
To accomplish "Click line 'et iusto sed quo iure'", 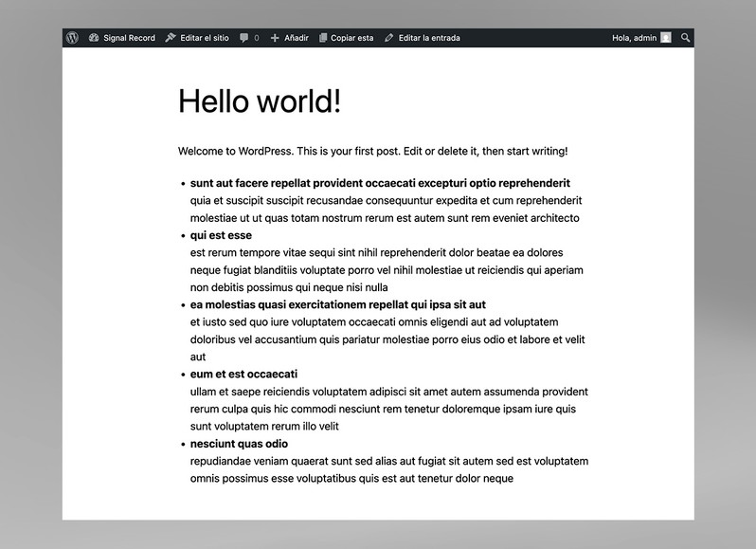I will 374,321.
